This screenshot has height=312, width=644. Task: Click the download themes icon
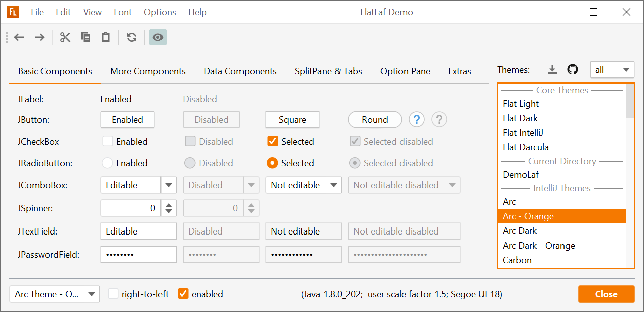[x=552, y=70]
